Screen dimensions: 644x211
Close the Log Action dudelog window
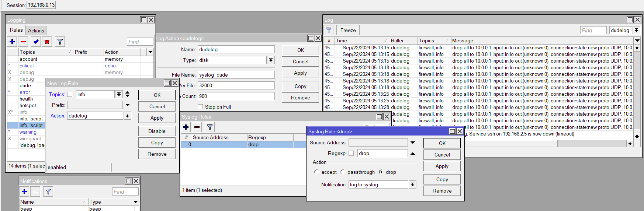click(318, 38)
